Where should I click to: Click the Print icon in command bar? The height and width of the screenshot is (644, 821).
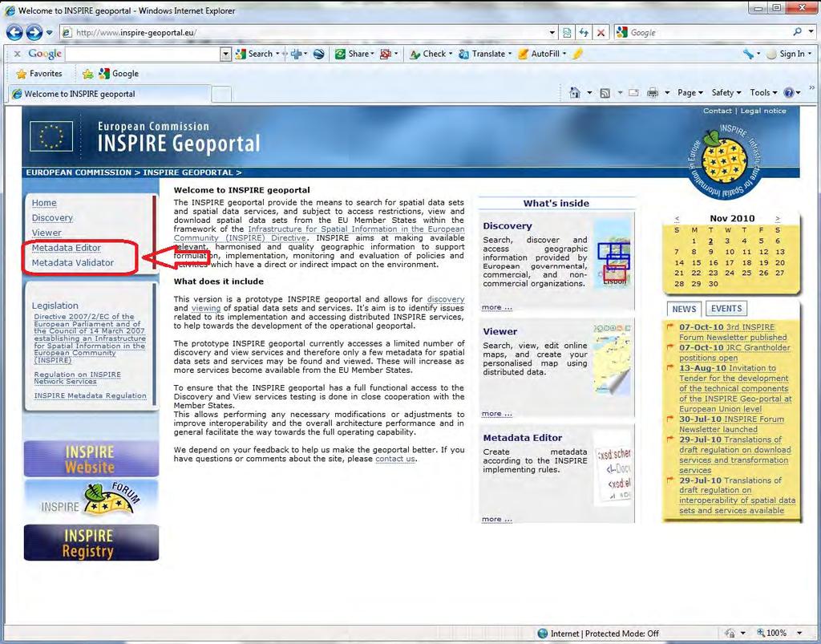click(x=653, y=93)
